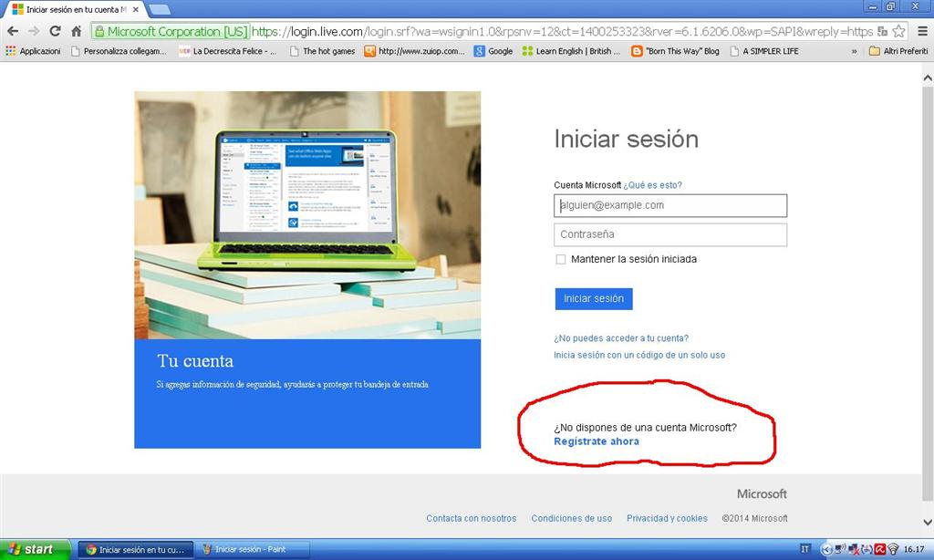This screenshot has height=560, width=934.
Task: Switch to the Iniciar sesión - Paint taskbar window
Action: tap(252, 549)
